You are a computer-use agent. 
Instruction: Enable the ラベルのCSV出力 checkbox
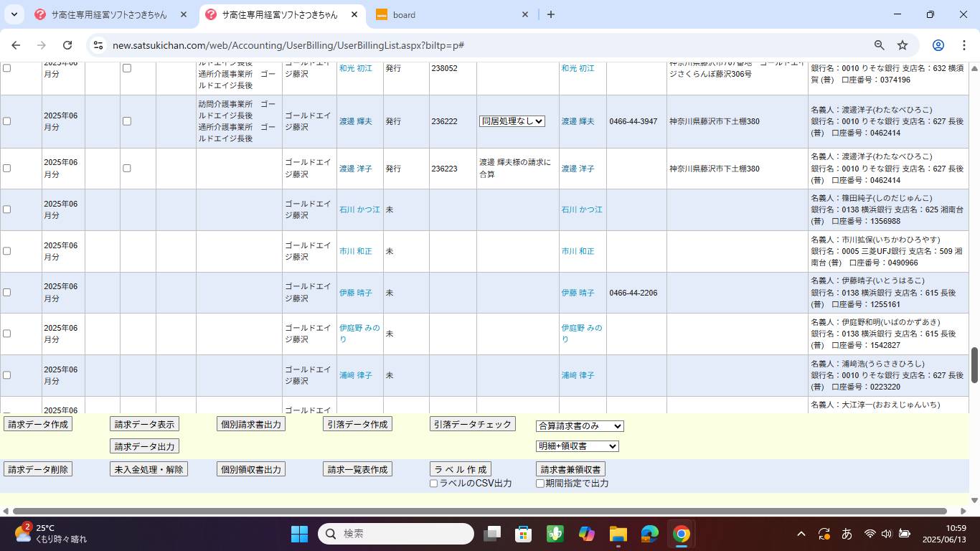pos(433,484)
